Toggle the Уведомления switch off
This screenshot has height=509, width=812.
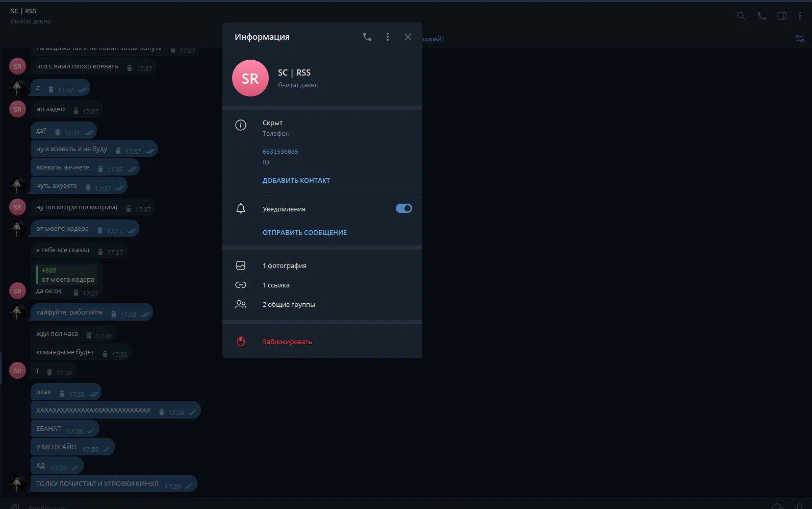[403, 208]
